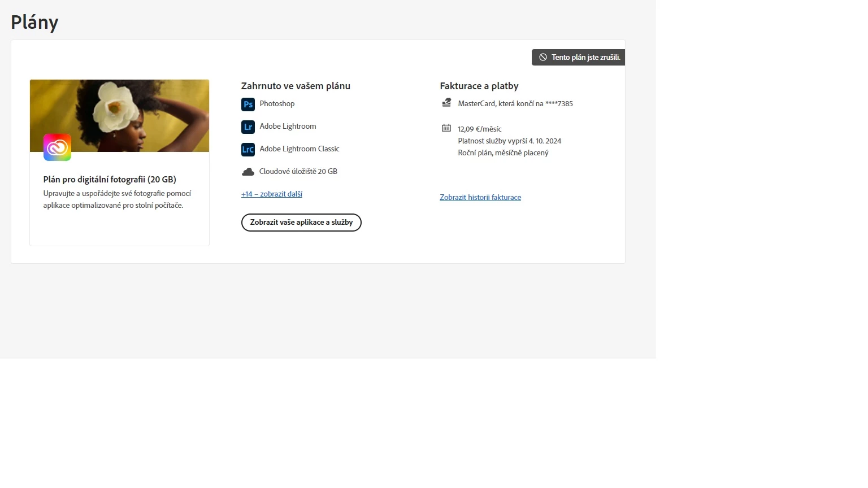Click the Adobe Lightroom Lr icon
Screen dimensions: 868x488
248,127
